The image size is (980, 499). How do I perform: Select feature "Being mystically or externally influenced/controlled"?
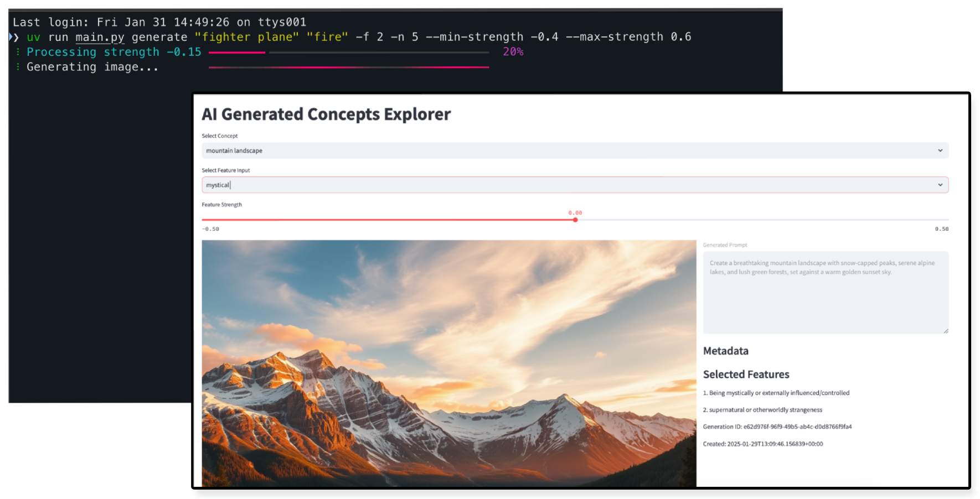tap(776, 393)
